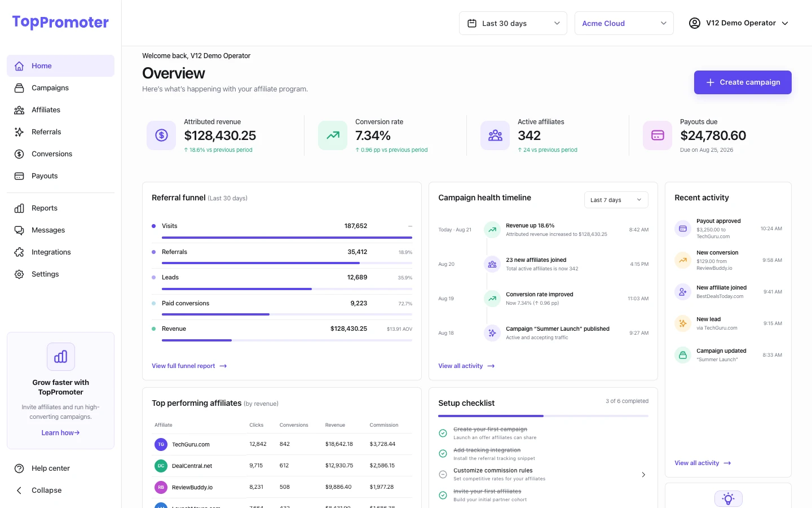The height and width of the screenshot is (508, 812).
Task: Open the Affiliates menu item
Action: pos(61,110)
